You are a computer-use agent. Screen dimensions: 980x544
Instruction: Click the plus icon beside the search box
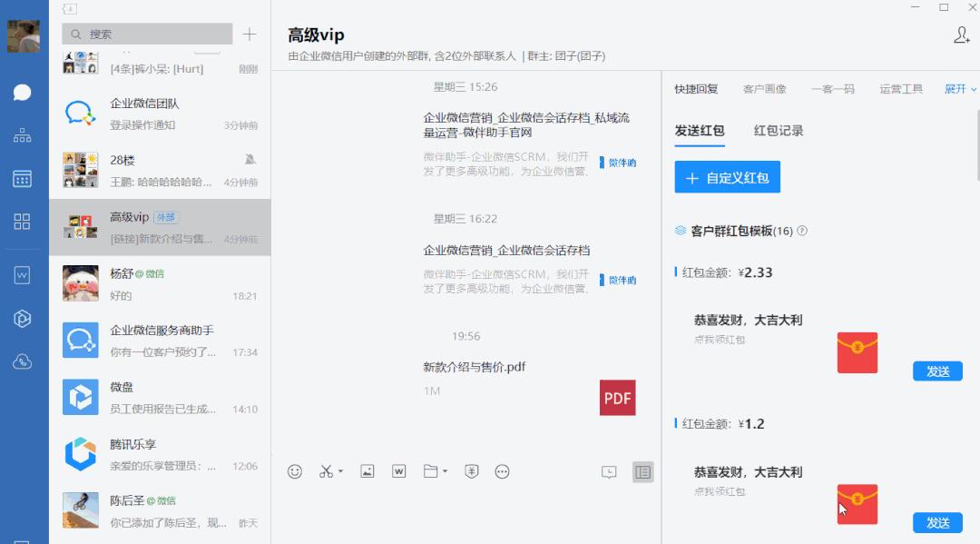click(x=250, y=34)
